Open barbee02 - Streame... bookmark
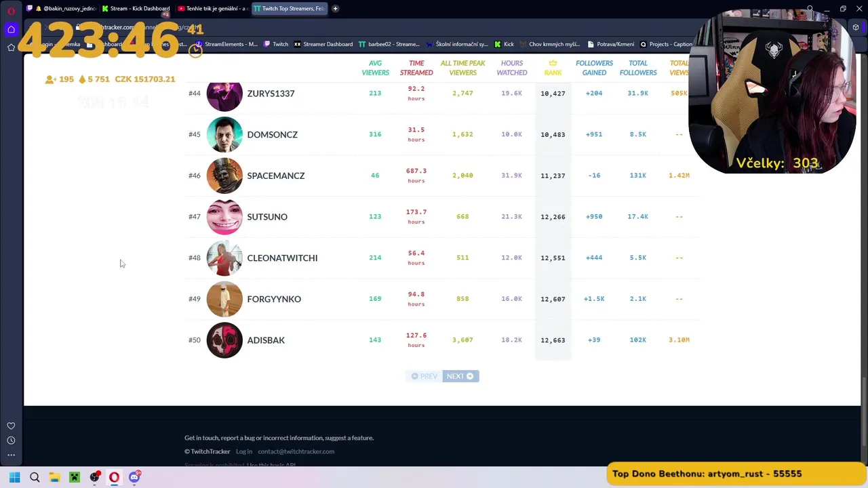 click(389, 44)
